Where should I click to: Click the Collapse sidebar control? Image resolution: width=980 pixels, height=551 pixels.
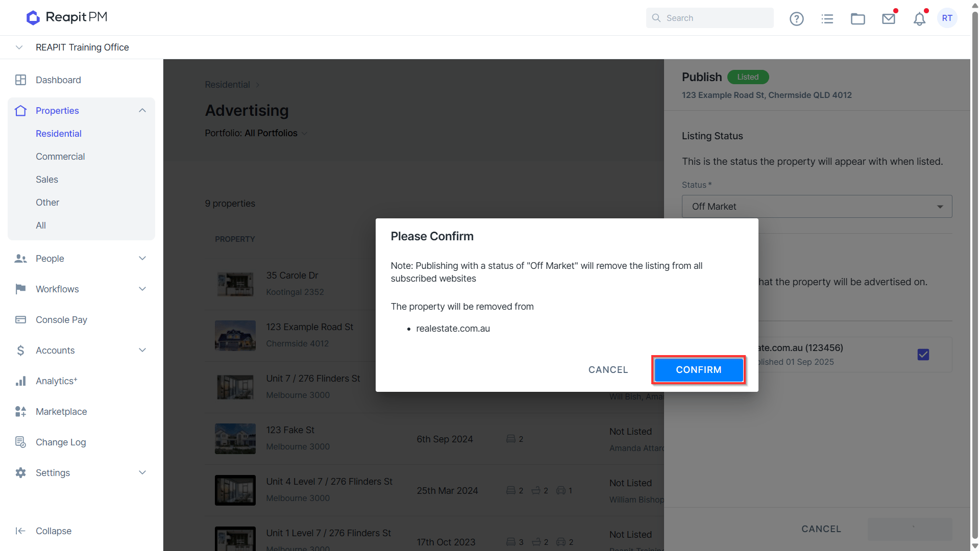coord(43,531)
